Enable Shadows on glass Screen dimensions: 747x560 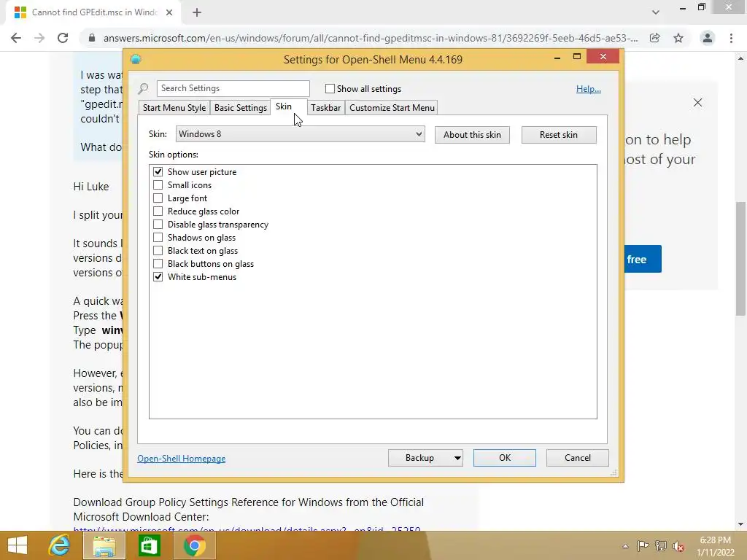coord(158,237)
